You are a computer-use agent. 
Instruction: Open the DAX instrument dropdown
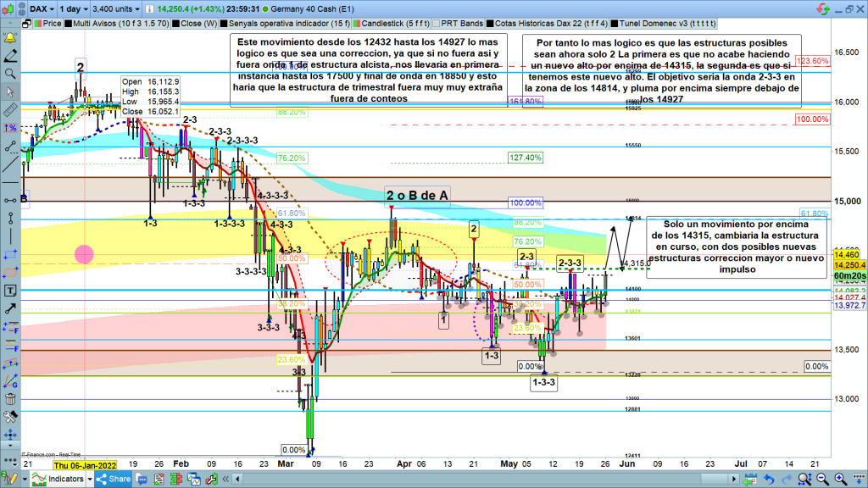coord(42,8)
